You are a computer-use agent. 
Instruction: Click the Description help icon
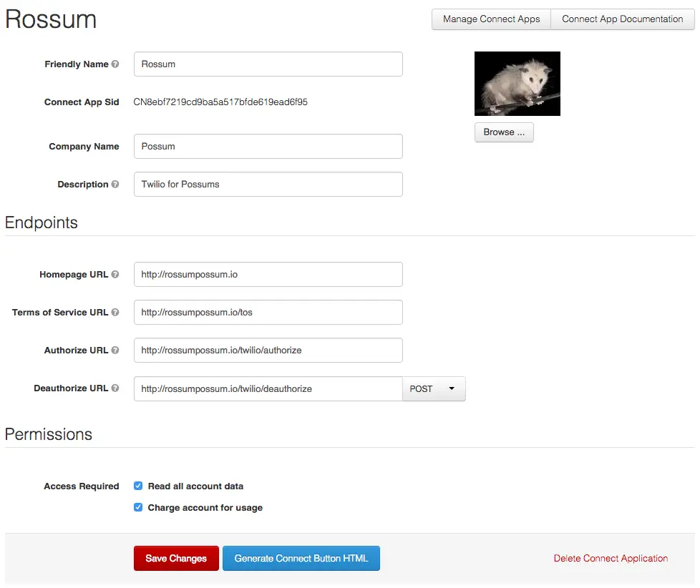pos(115,184)
